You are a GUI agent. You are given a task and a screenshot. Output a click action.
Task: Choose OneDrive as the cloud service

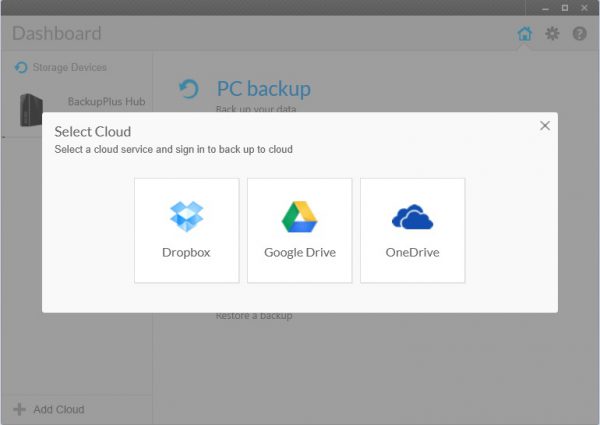pos(412,231)
